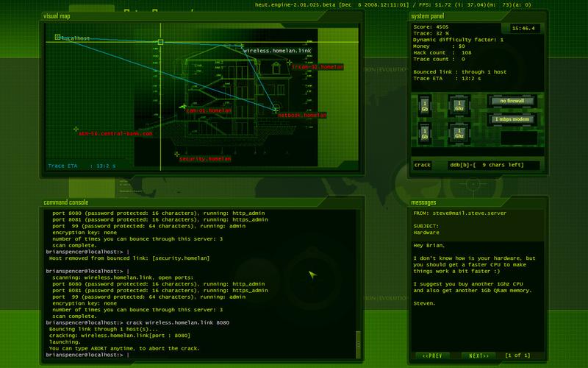Select the netbook.homelan host marker
The width and height of the screenshot is (588, 368).
pos(276,110)
